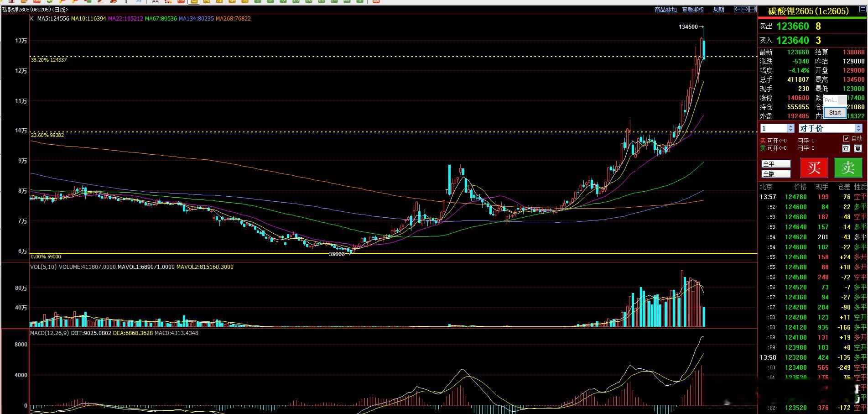Tick the 自动 checkbox
868x414 pixels.
pos(846,138)
